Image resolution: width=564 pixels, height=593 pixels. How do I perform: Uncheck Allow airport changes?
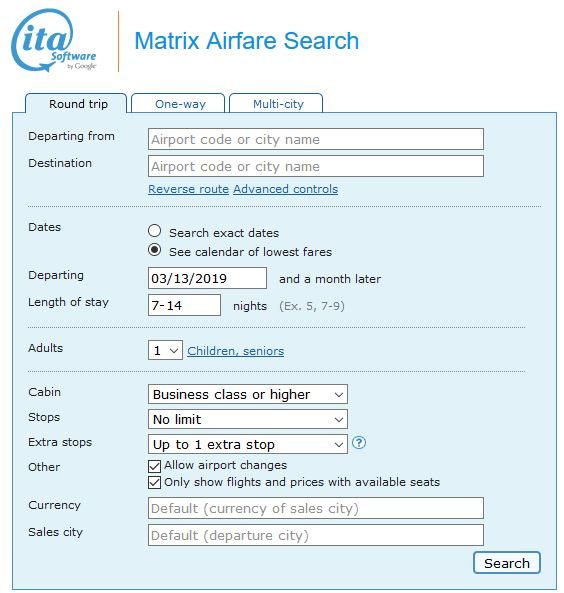click(x=154, y=466)
